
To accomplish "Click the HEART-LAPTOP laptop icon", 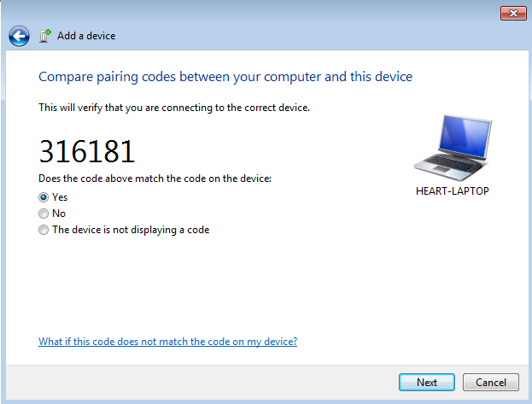I will pyautogui.click(x=453, y=148).
